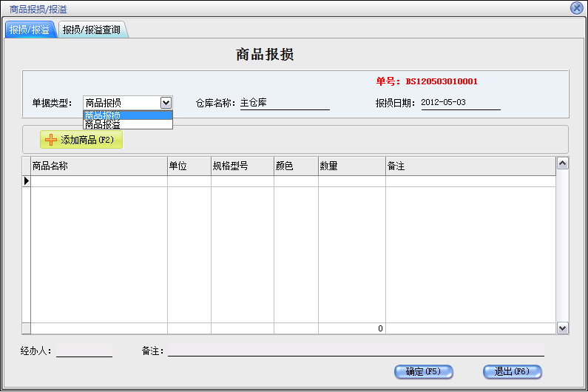Open the 单据类型 dropdown arrow
Screen dimensions: 588x392
(x=166, y=103)
